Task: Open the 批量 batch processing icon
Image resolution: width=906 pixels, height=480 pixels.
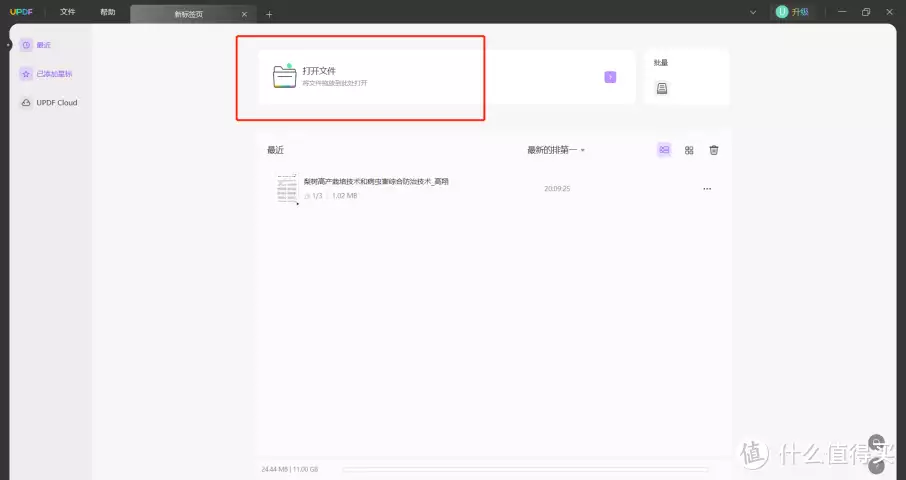Action: click(662, 88)
